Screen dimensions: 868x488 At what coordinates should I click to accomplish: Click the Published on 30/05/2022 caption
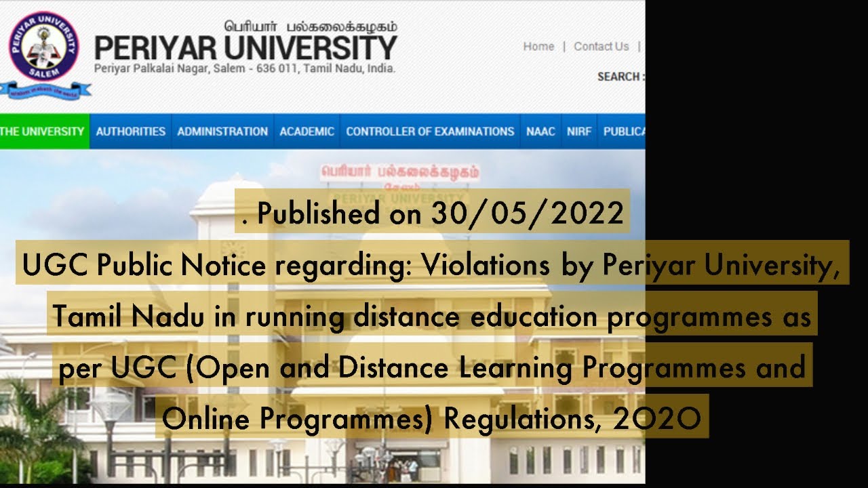[x=433, y=213]
